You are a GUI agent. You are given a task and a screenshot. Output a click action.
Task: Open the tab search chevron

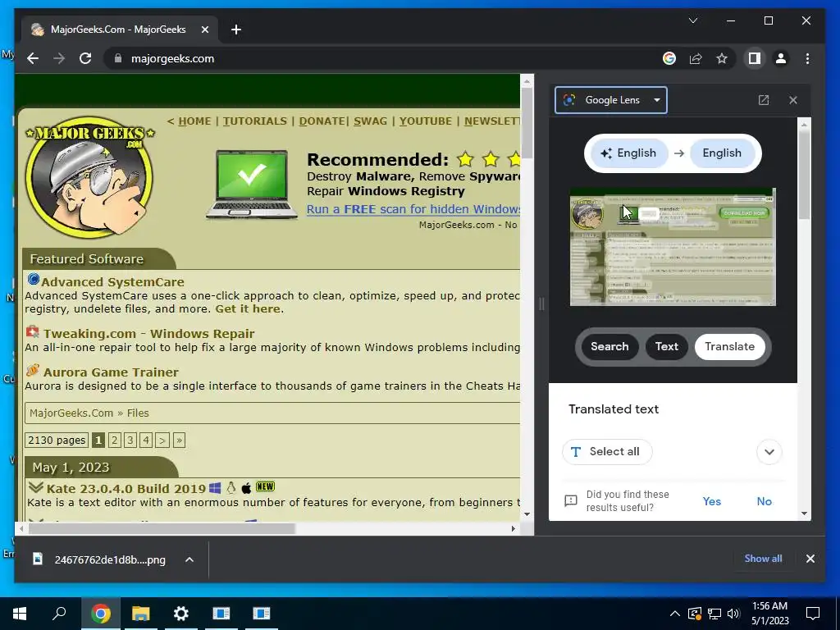[x=692, y=21]
